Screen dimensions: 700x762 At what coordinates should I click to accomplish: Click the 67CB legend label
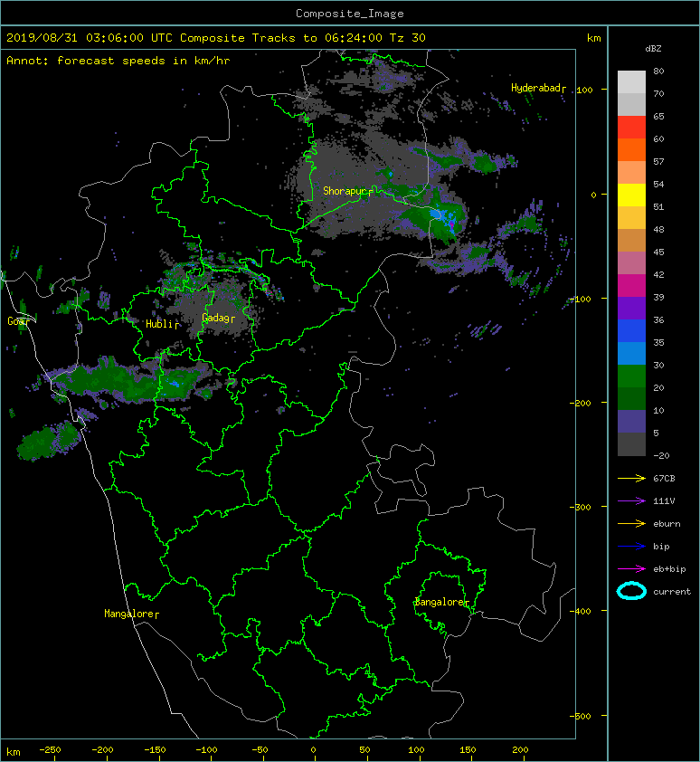click(x=664, y=478)
